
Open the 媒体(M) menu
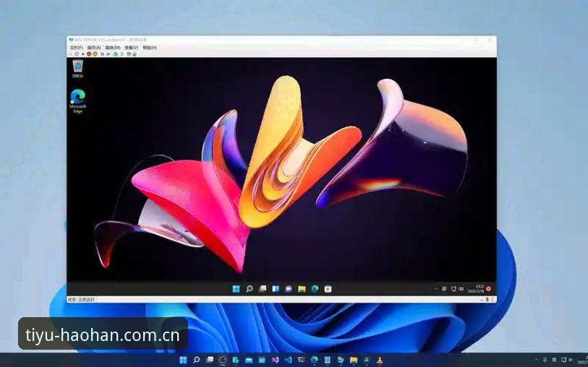point(113,48)
